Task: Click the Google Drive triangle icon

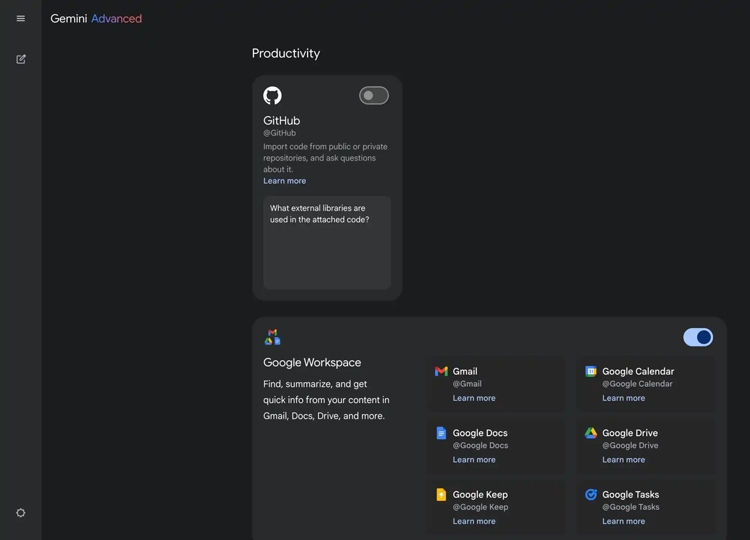Action: click(x=591, y=433)
